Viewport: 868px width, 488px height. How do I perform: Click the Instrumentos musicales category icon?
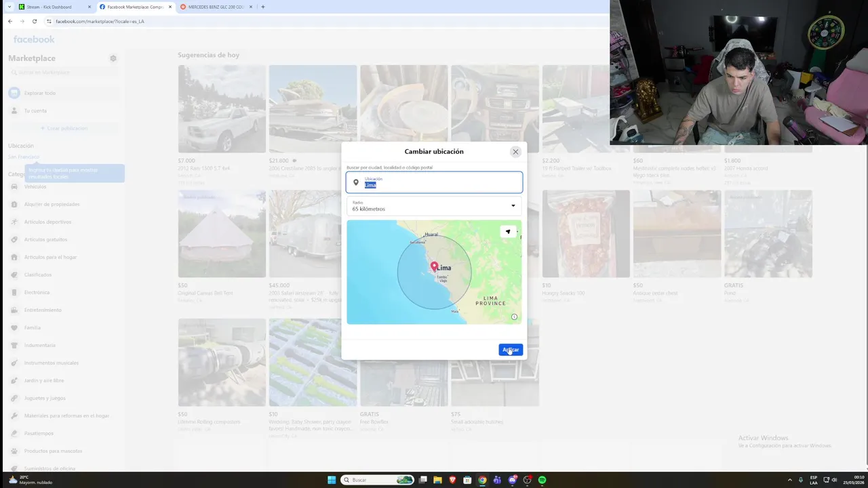click(14, 363)
